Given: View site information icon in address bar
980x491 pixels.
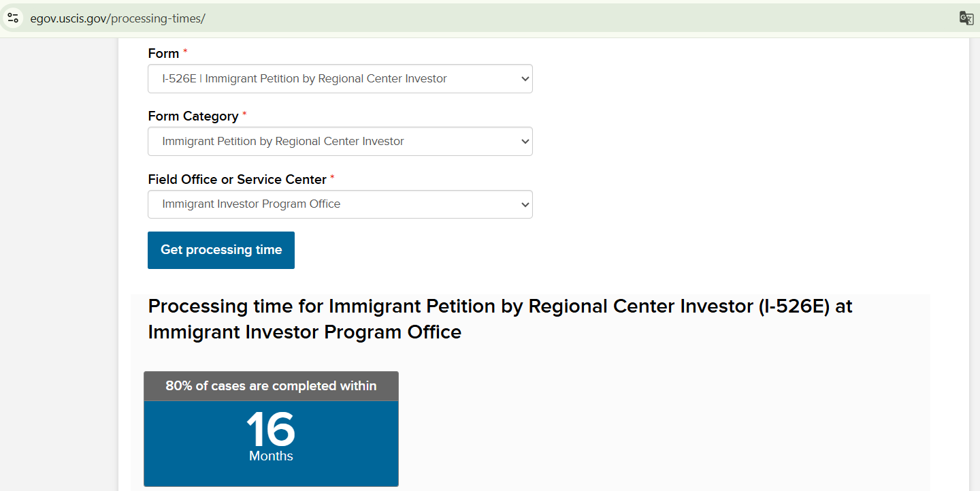Looking at the screenshot, I should [13, 18].
